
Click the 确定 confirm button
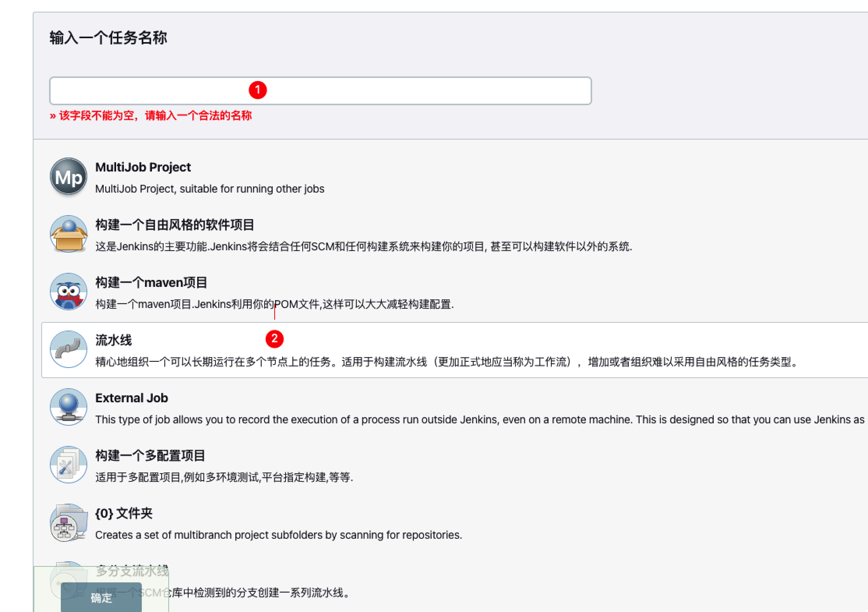(101, 597)
